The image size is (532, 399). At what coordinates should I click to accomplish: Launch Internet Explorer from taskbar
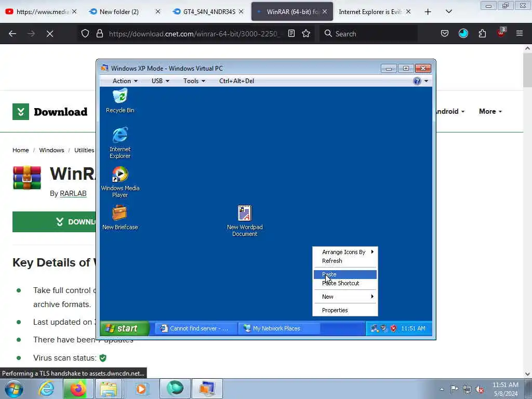tap(46, 389)
